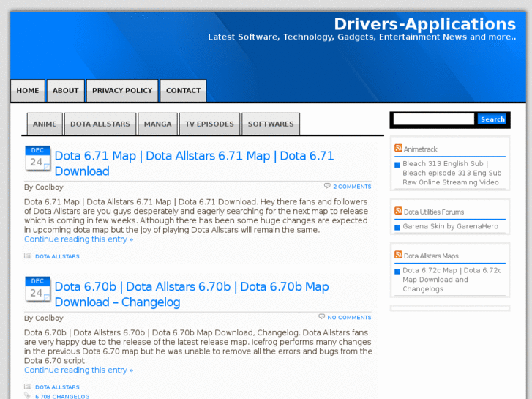Click the site tagline Latest Software, Technology
Viewport: 532px width, 399px height.
[x=362, y=37]
